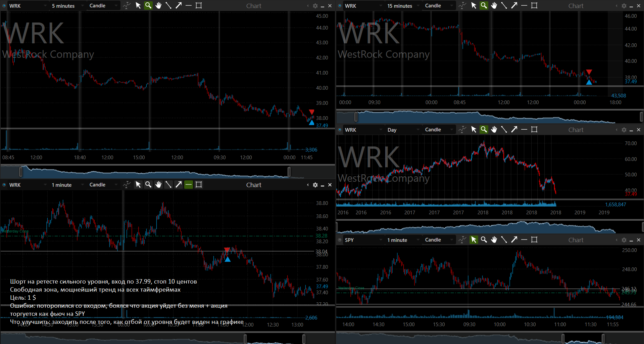Viewport: 644px width, 344px height.
Task: Toggle link circle next to WRK in 5 minutes chart
Action: pos(4,6)
